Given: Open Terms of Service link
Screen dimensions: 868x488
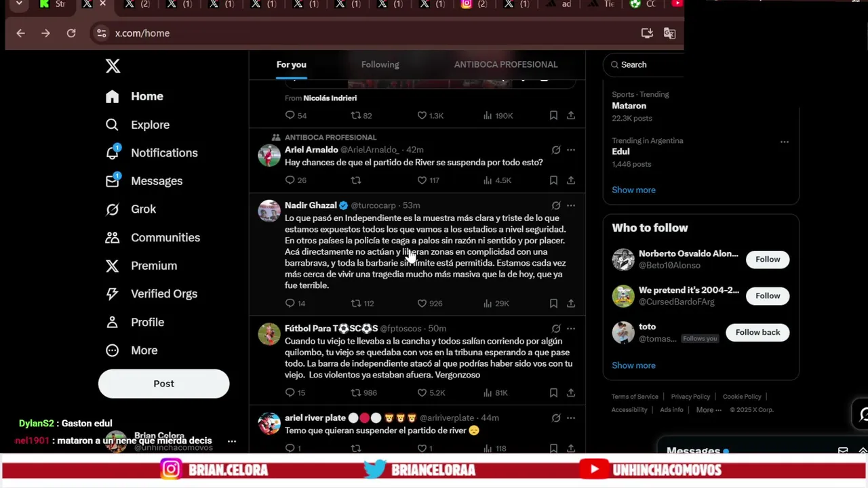Looking at the screenshot, I should 635,396.
